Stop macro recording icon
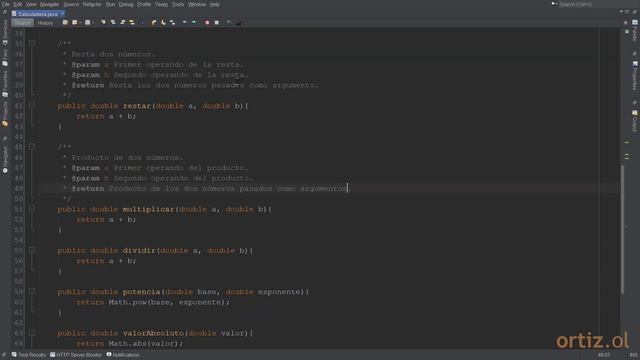This screenshot has width=640, height=360. click(x=217, y=22)
